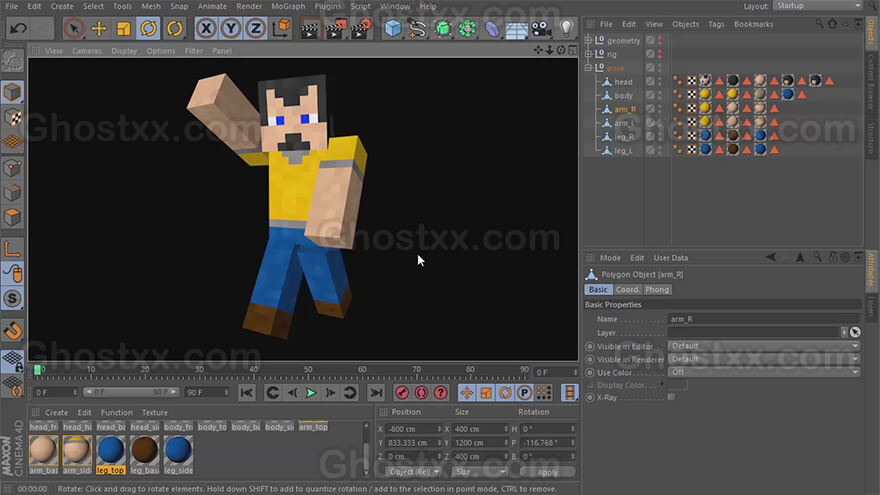Viewport: 880px width, 495px height.
Task: Collapse the pose null object
Action: point(588,68)
